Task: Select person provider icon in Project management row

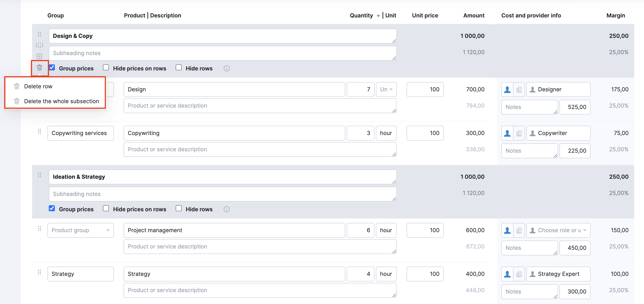Action: (507, 230)
